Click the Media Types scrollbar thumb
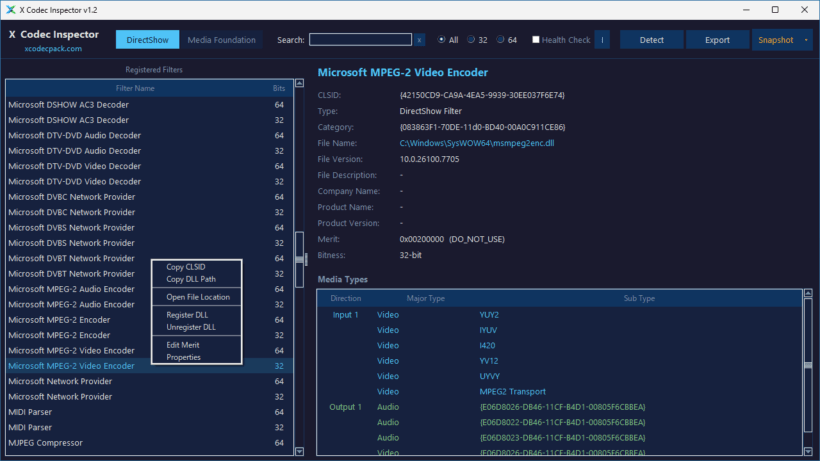820x461 pixels. (808, 365)
